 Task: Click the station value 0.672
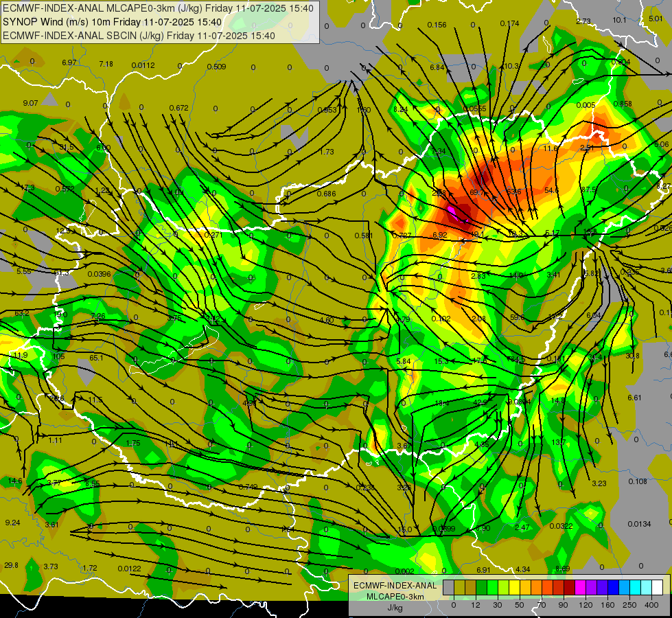tap(178, 108)
